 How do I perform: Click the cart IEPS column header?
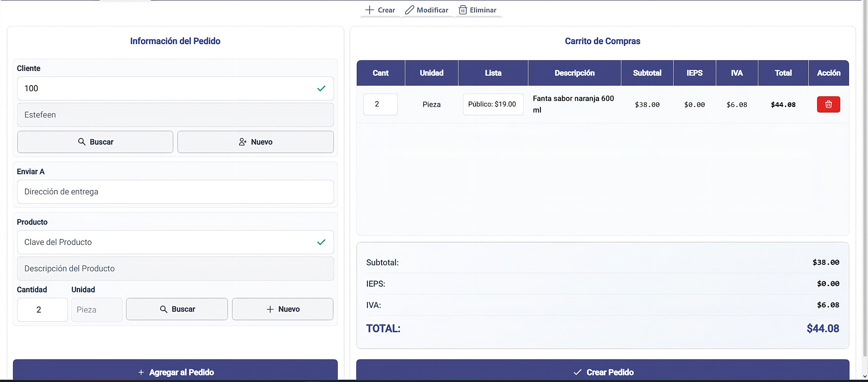[694, 73]
